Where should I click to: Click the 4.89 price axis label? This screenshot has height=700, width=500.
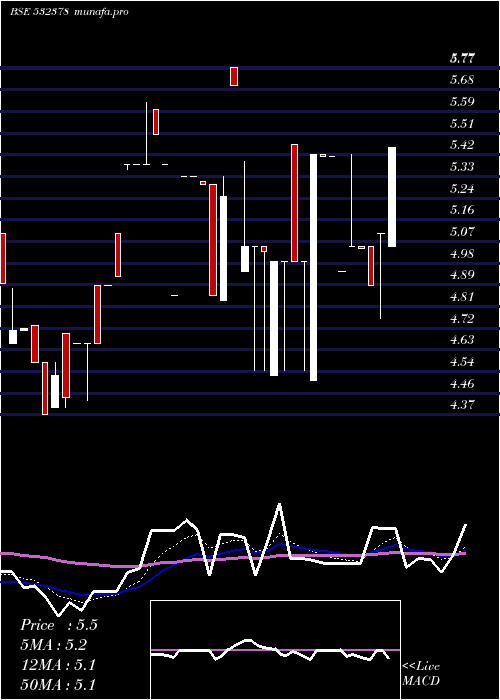point(462,275)
